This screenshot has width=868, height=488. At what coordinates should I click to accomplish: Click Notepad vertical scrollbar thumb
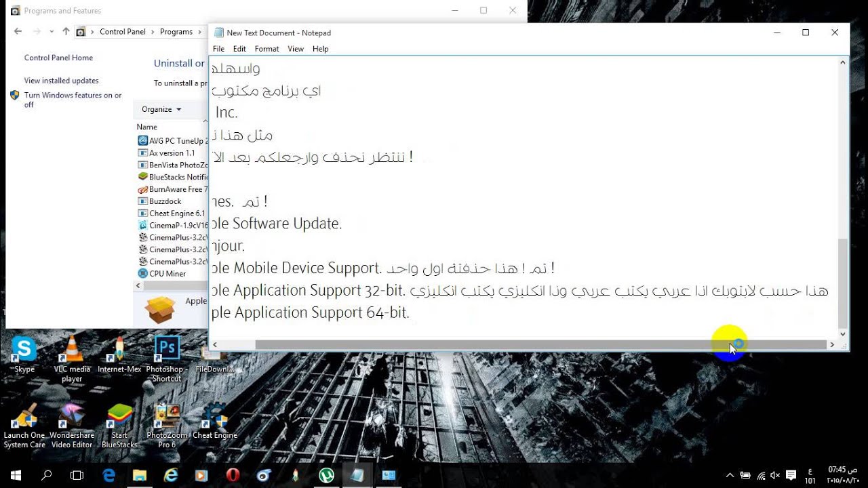point(843,283)
